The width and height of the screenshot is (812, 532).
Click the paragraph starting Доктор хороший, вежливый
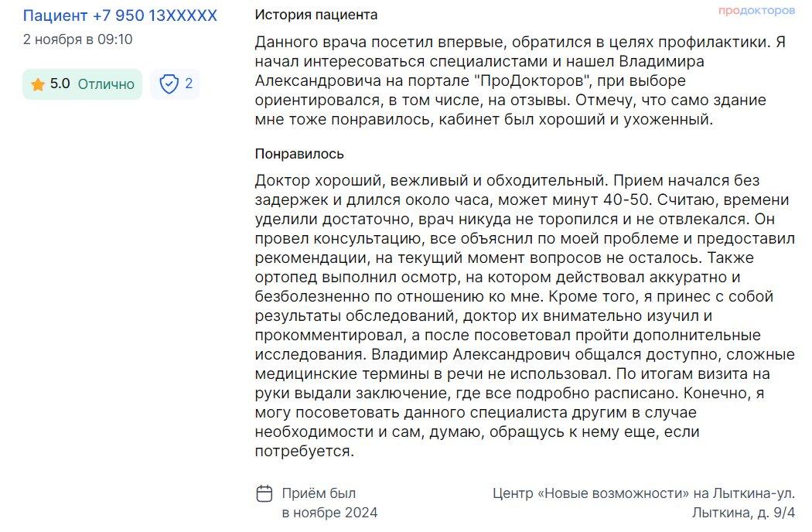524,315
